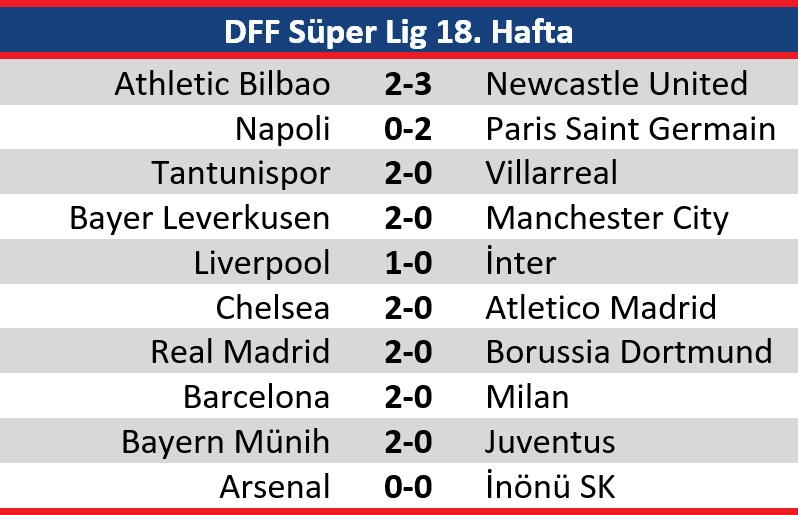Select the Borussia Dortmund entry

click(630, 352)
